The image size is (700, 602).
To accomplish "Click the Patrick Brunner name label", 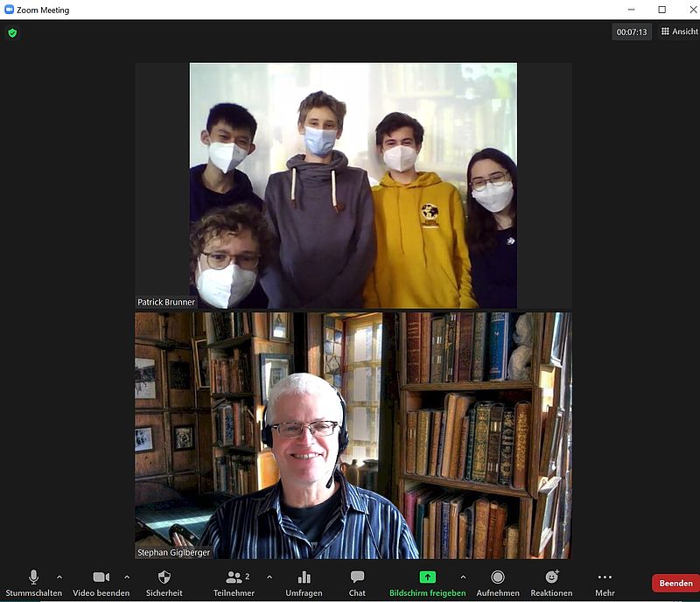I will 166,303.
